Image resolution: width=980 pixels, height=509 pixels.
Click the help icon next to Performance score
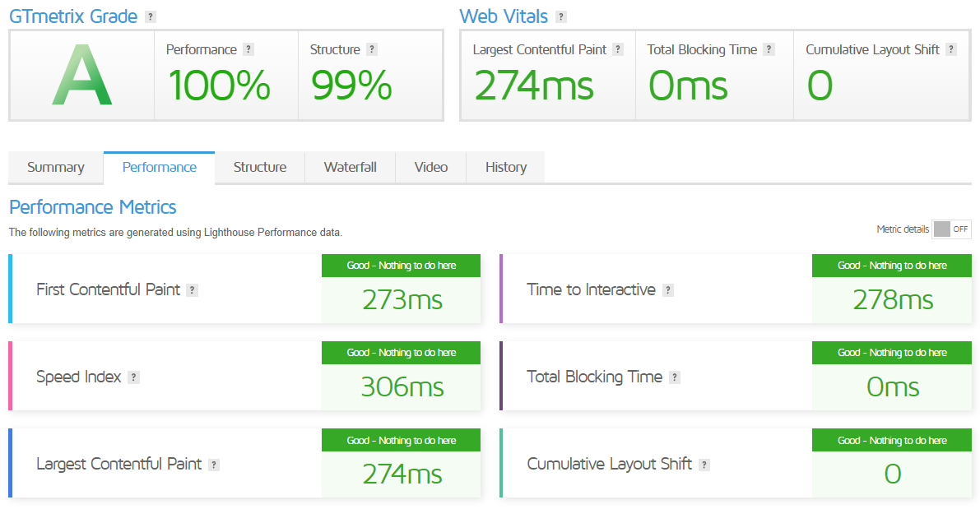click(x=248, y=49)
